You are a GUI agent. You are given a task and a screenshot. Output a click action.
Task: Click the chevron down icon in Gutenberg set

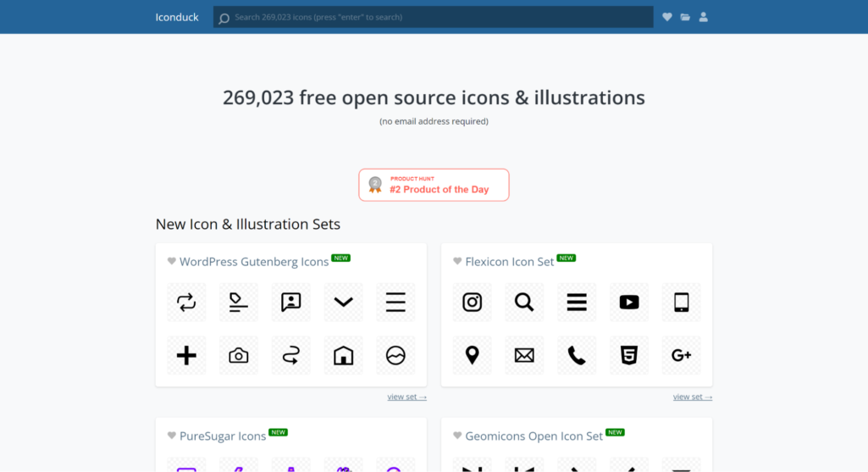click(343, 303)
